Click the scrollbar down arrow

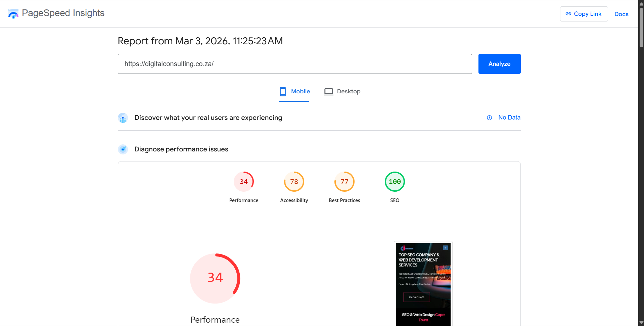pos(641,323)
